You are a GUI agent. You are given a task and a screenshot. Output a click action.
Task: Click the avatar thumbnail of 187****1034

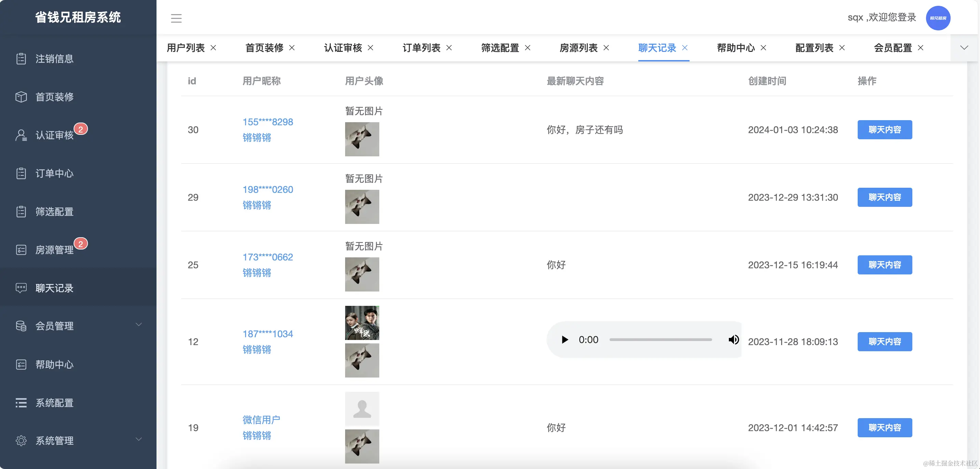click(362, 323)
